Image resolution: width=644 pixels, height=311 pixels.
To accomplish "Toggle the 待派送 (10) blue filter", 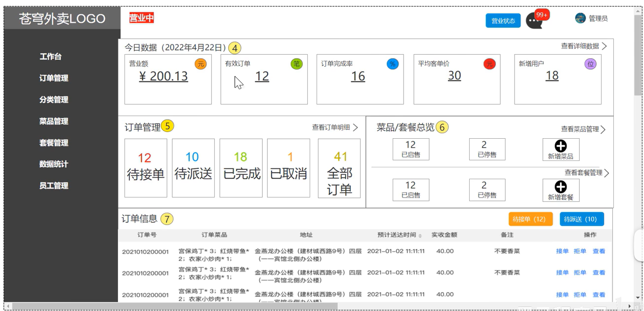I will pyautogui.click(x=582, y=219).
